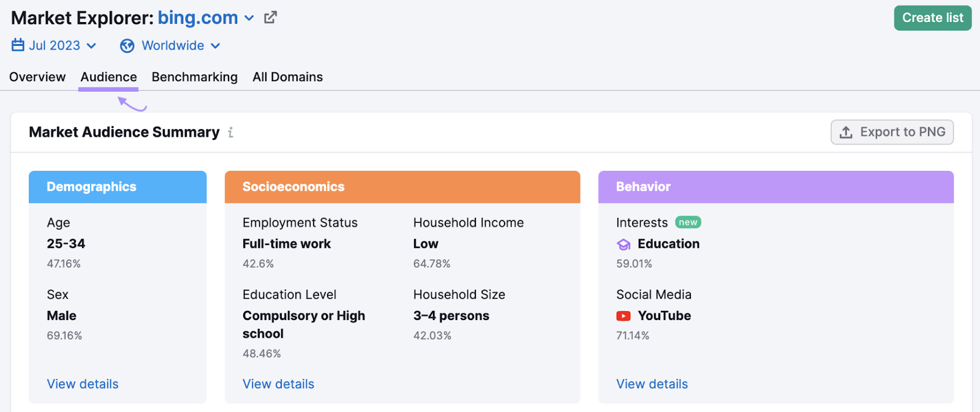Click the Full-time work value
Image resolution: width=980 pixels, height=412 pixels.
287,244
